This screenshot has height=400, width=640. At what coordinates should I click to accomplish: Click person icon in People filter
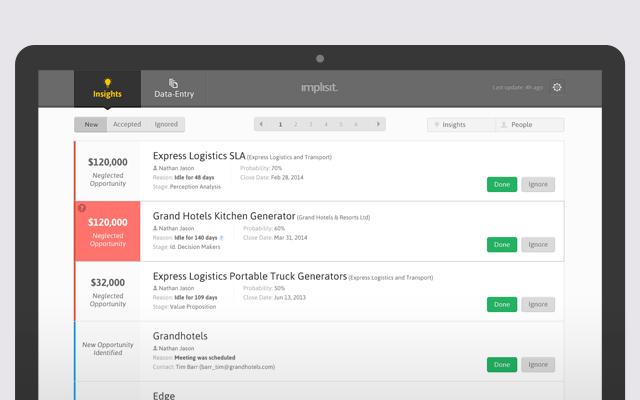pyautogui.click(x=504, y=124)
